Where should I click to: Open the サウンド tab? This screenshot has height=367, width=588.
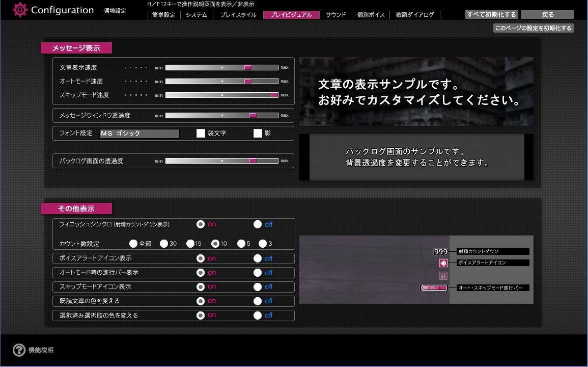tap(335, 15)
